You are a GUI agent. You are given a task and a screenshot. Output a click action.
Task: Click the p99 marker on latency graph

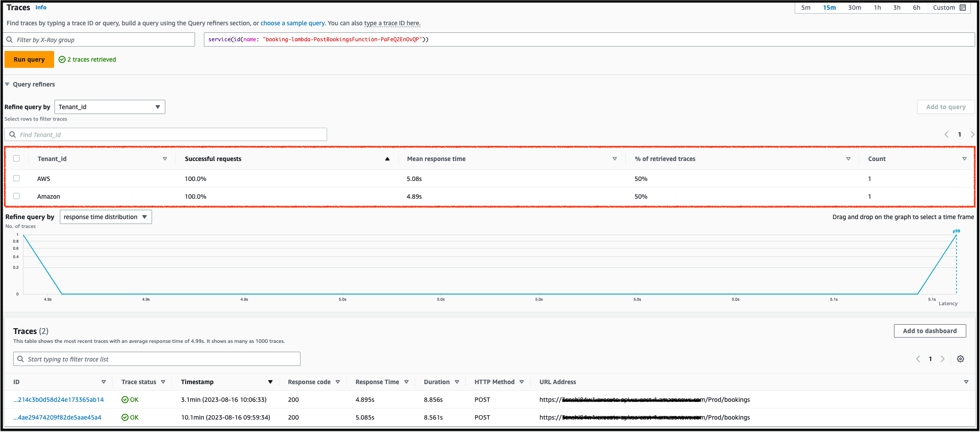[956, 231]
